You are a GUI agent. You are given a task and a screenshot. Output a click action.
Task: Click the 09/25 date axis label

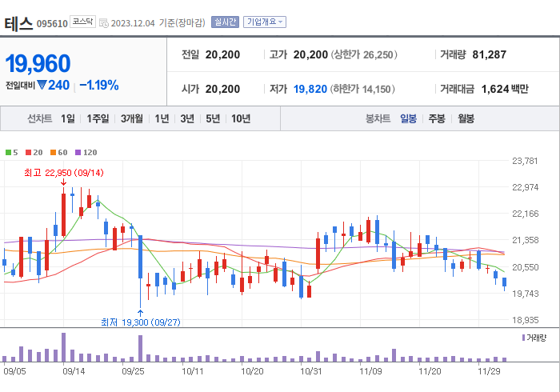pyautogui.click(x=134, y=371)
